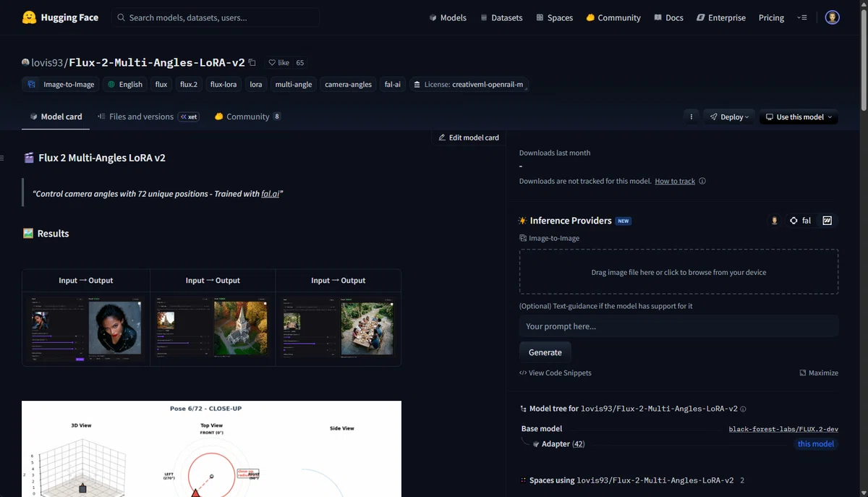This screenshot has height=497, width=868.
Task: Open the church input-output result thumbnail
Action: tap(213, 328)
